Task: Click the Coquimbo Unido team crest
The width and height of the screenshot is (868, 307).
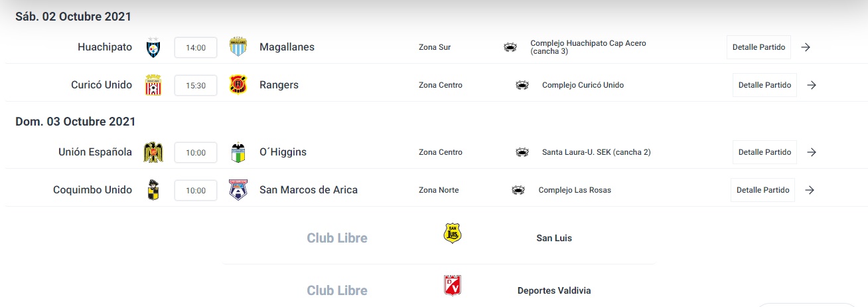Action: click(153, 190)
